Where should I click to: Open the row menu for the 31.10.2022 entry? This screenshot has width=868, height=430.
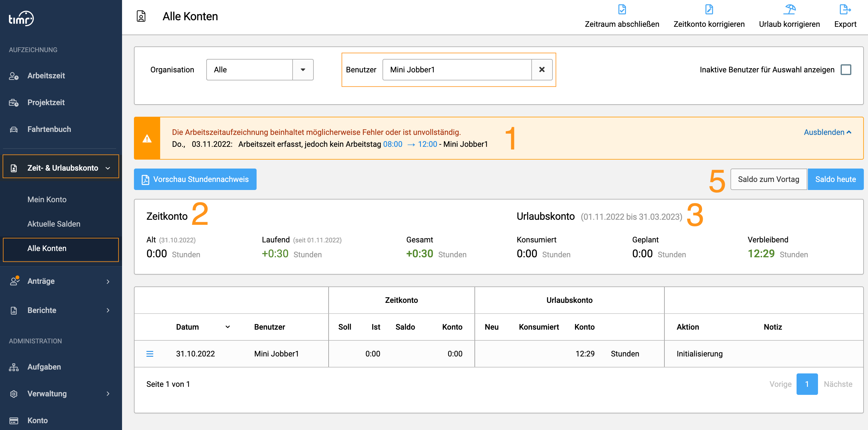coord(150,353)
